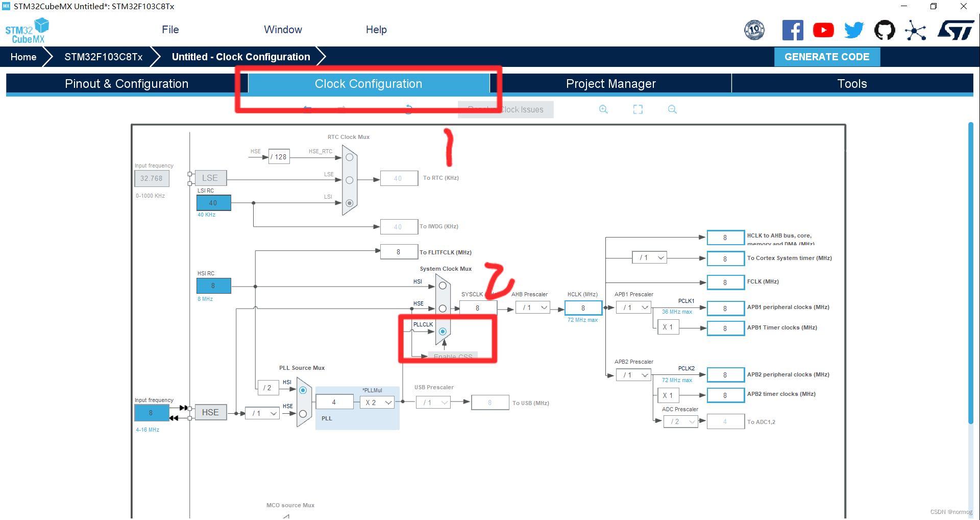
Task: Open the APB1 Prescaler dropdown
Action: [x=633, y=308]
